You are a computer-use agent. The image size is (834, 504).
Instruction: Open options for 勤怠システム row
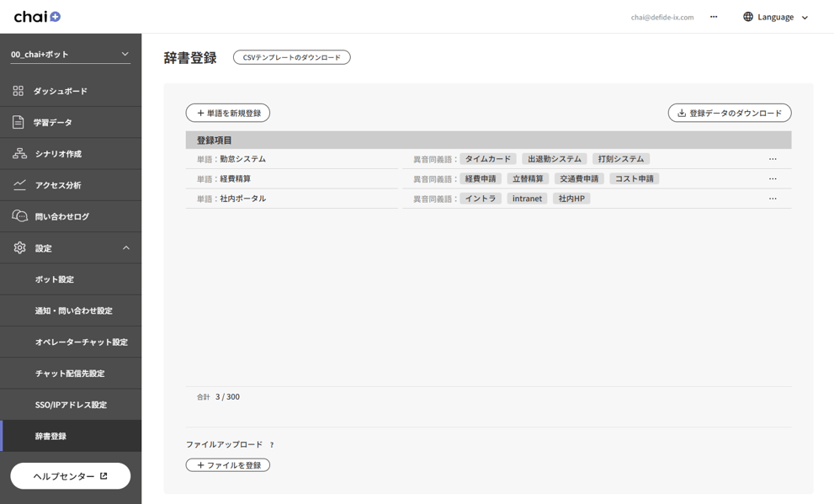tap(773, 159)
